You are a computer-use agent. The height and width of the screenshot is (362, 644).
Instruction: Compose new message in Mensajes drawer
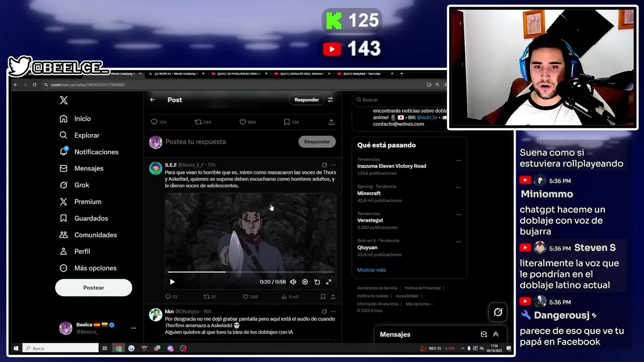click(484, 334)
